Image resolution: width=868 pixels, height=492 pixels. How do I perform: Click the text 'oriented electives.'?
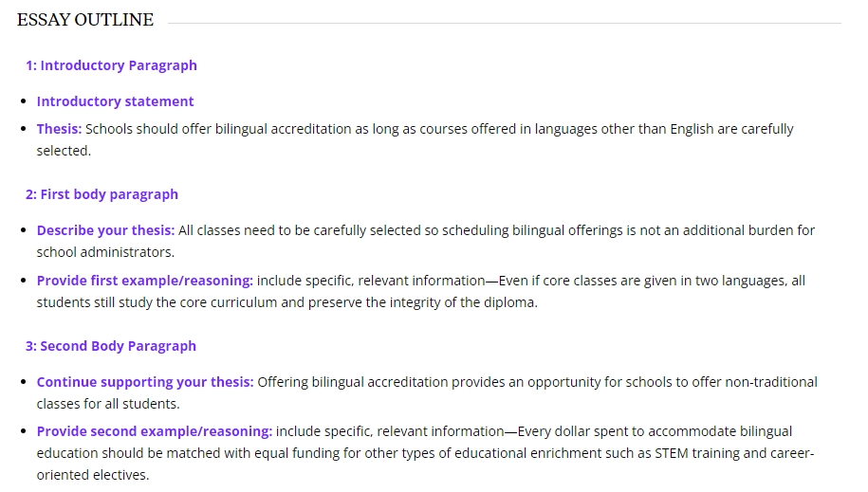coord(93,475)
